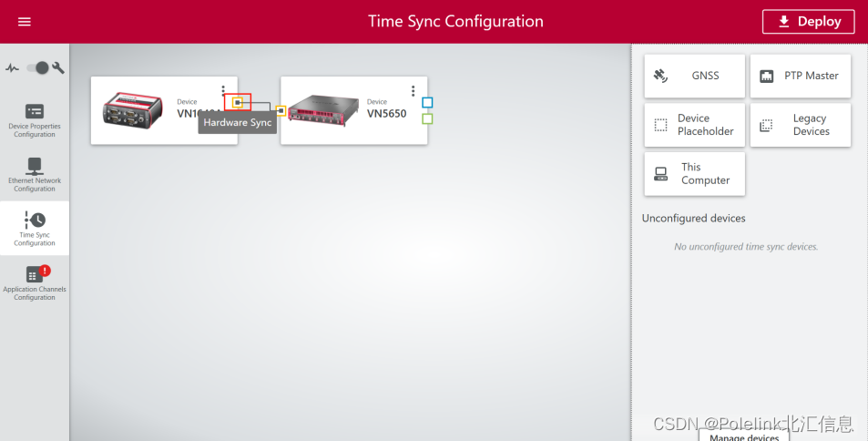Viewport: 868px width, 441px height.
Task: Select the VN1640A device image
Action: (133, 109)
